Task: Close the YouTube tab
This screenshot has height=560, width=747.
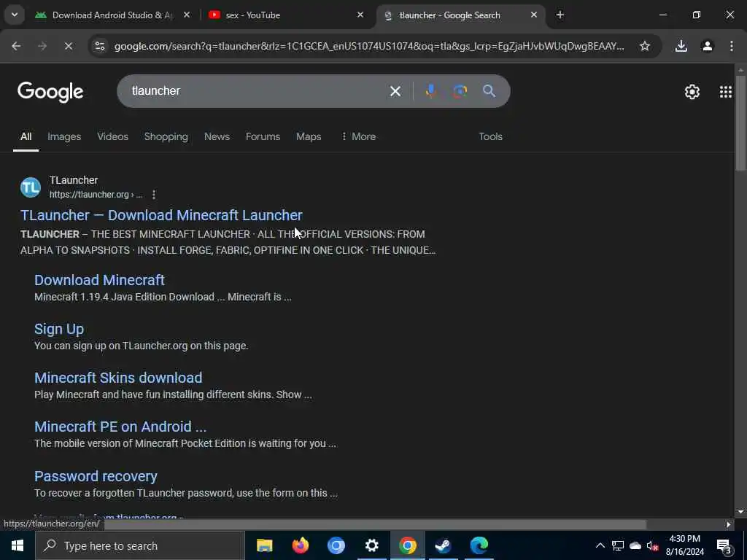Action: pyautogui.click(x=360, y=15)
